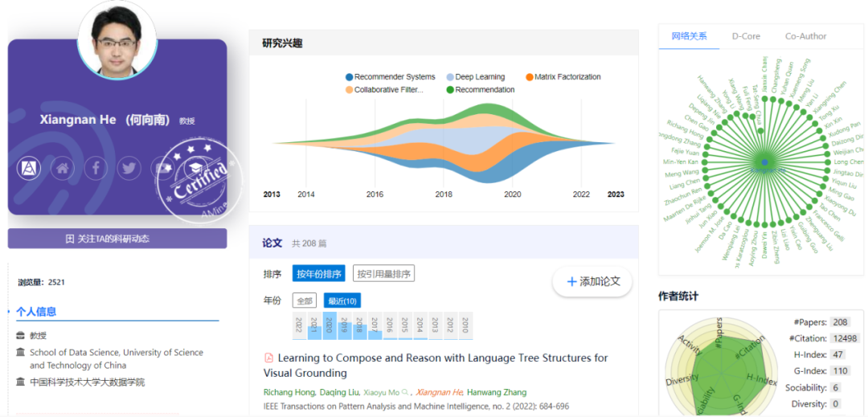Open the Facebook profile icon
Screen dimensions: 868x417
(x=95, y=168)
